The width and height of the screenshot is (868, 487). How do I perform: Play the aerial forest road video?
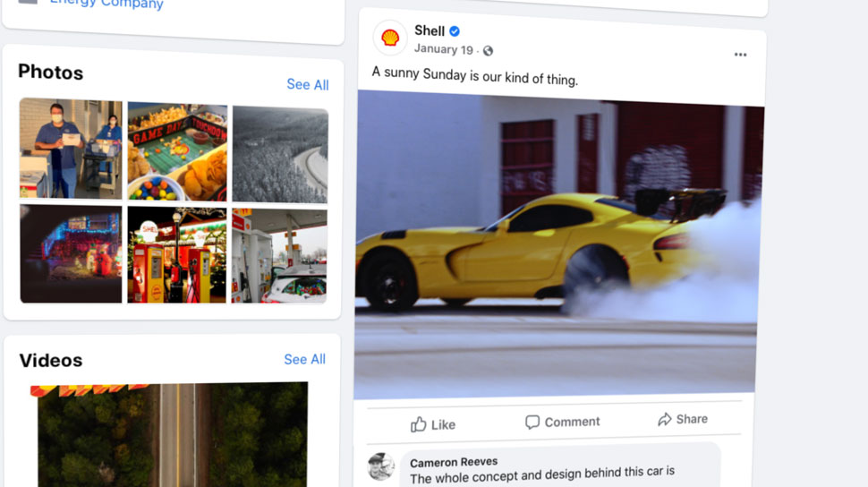pyautogui.click(x=170, y=435)
